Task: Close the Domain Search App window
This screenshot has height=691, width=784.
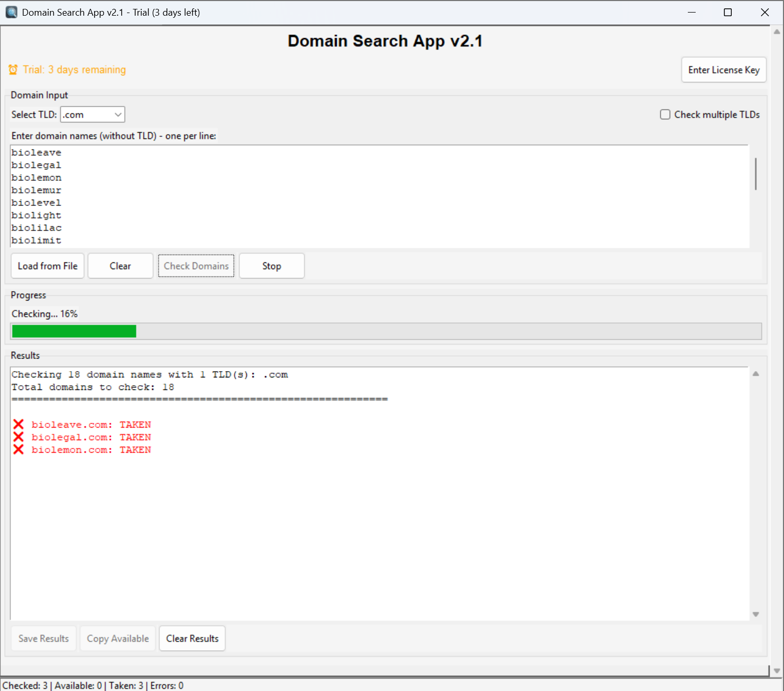Action: 765,12
